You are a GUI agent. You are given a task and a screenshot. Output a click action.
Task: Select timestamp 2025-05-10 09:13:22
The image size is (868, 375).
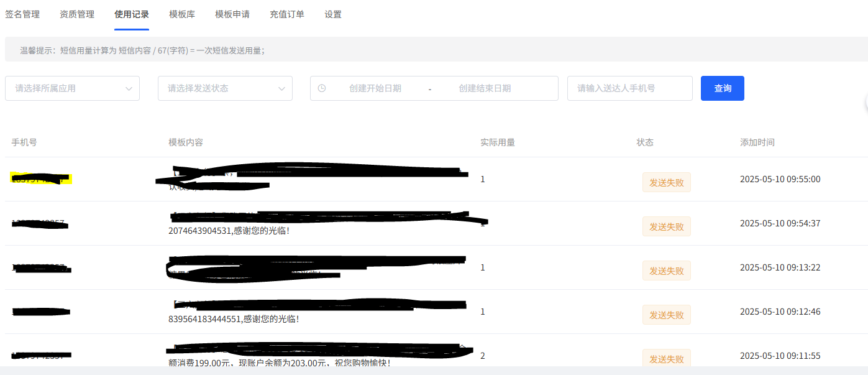780,267
